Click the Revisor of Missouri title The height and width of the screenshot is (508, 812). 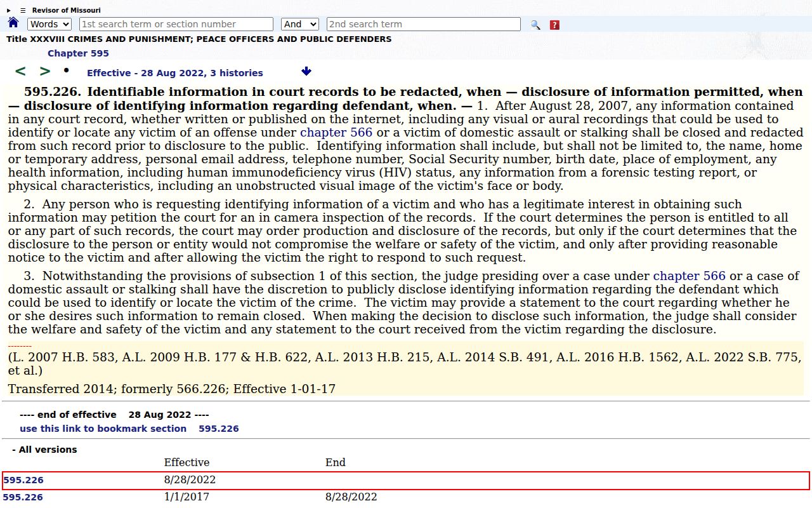point(67,10)
